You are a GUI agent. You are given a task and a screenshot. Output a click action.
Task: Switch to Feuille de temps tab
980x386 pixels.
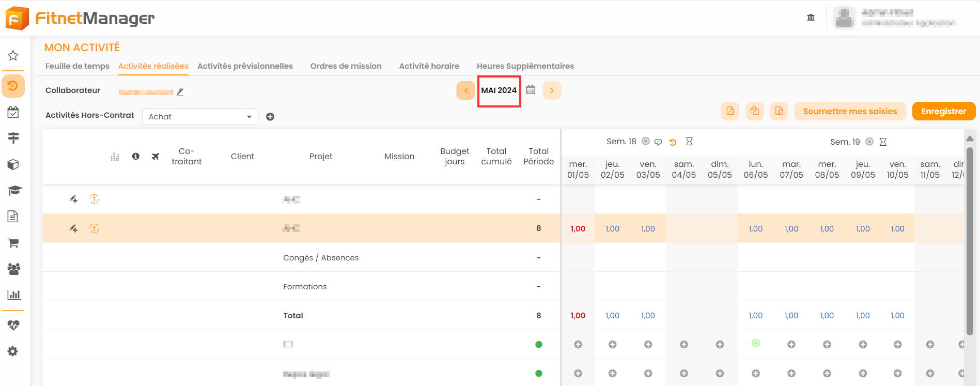tap(77, 66)
